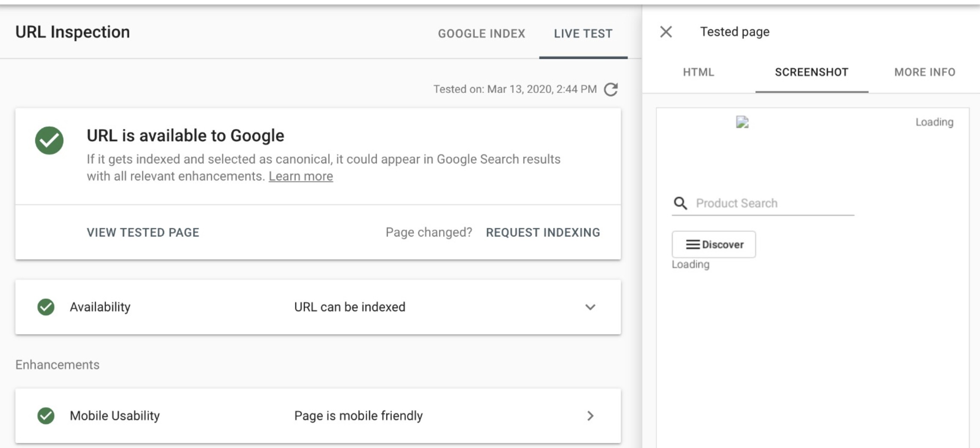Expand the Availability row chevron

click(x=590, y=307)
